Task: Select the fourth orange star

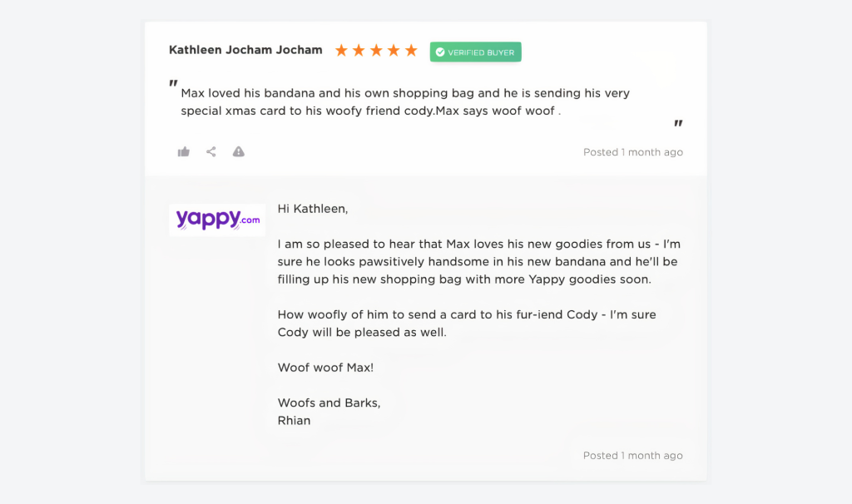Action: click(394, 50)
